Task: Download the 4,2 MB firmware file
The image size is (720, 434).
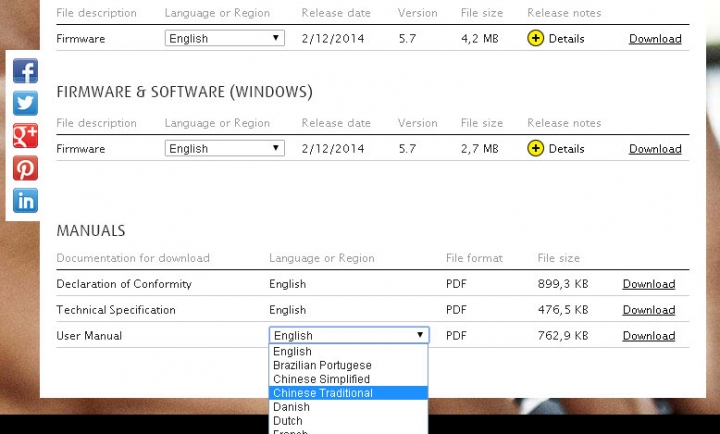Action: coord(655,39)
